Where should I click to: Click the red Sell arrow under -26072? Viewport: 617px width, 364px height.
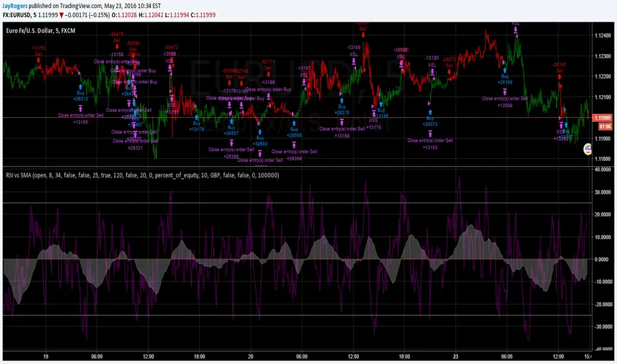coord(450,71)
